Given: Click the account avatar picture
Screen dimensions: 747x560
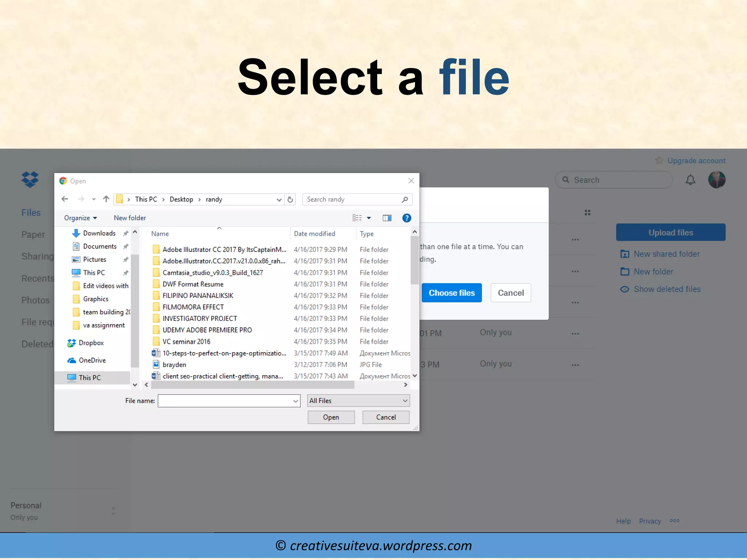Looking at the screenshot, I should tap(716, 180).
